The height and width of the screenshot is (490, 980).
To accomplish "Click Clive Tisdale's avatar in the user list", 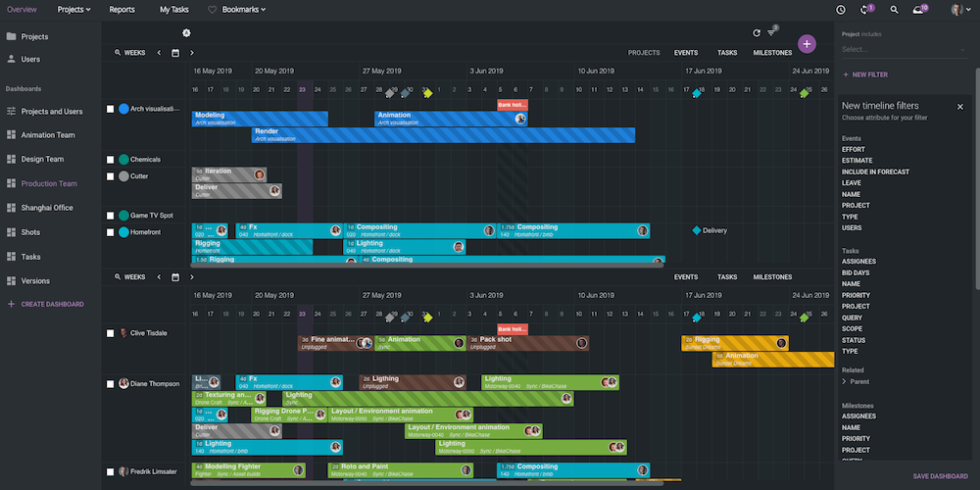I will (x=123, y=333).
